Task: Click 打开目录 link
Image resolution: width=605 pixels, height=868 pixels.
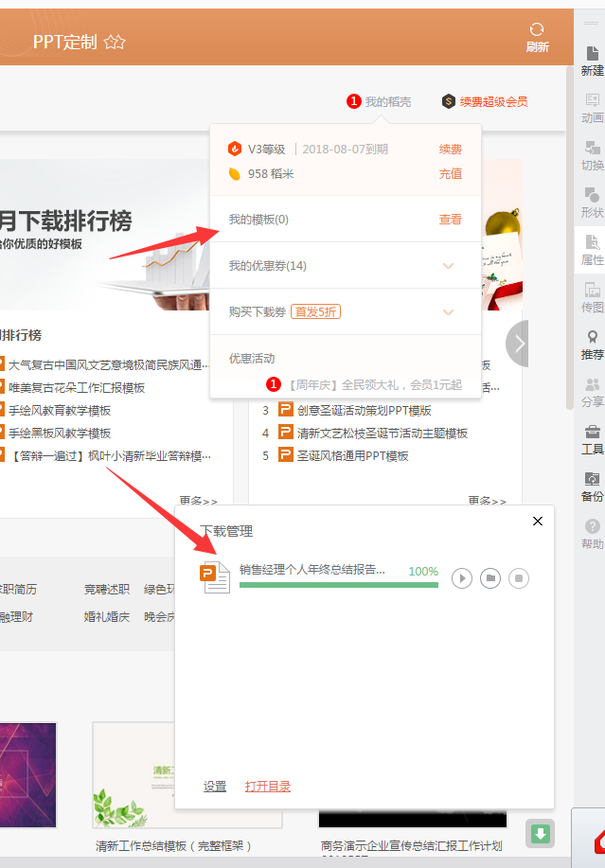Action: (268, 786)
